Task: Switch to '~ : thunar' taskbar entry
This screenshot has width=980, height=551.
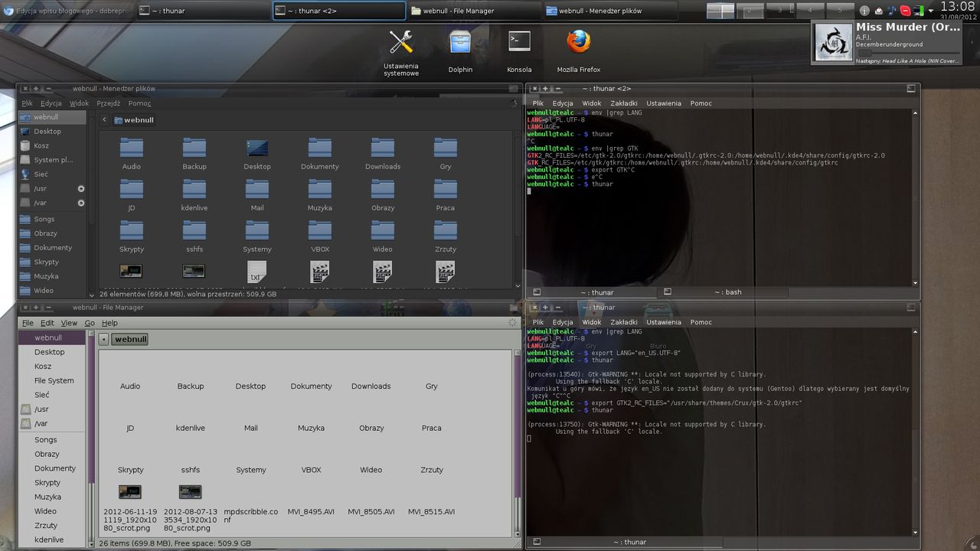Action: coord(204,11)
